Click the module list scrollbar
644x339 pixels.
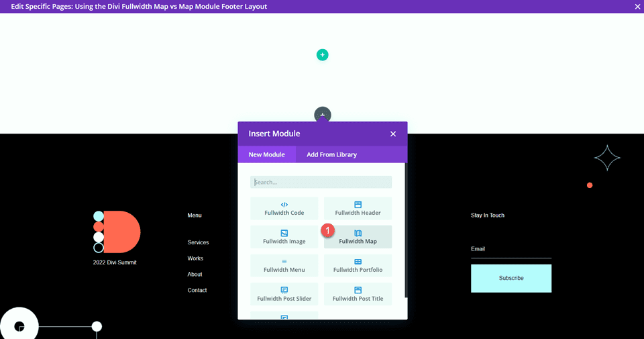tap(406, 230)
